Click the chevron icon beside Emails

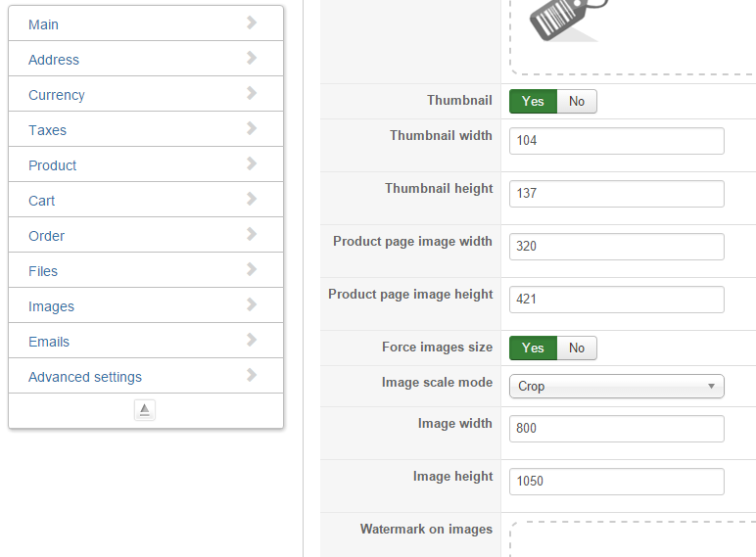pyautogui.click(x=252, y=340)
